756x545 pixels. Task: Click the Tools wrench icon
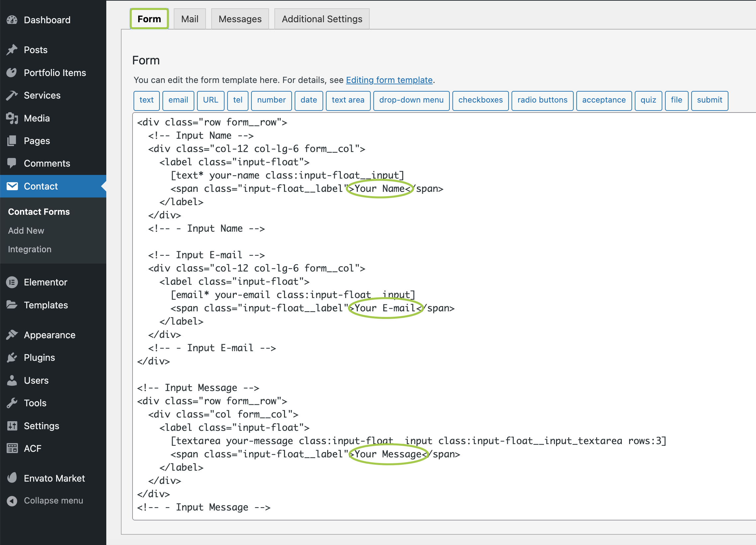(12, 403)
